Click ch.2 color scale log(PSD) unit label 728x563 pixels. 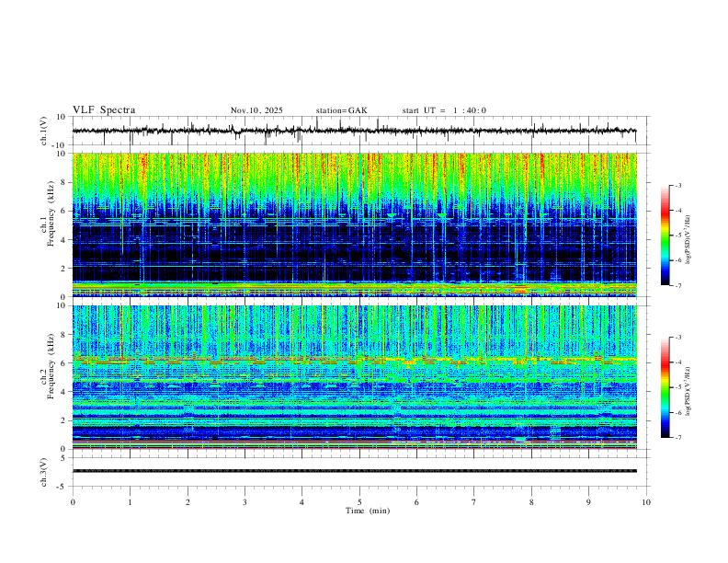tap(688, 391)
